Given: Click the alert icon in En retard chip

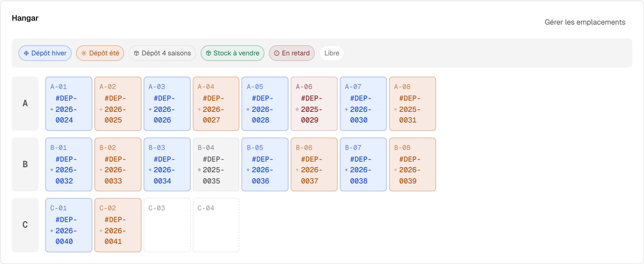Looking at the screenshot, I should [x=277, y=53].
